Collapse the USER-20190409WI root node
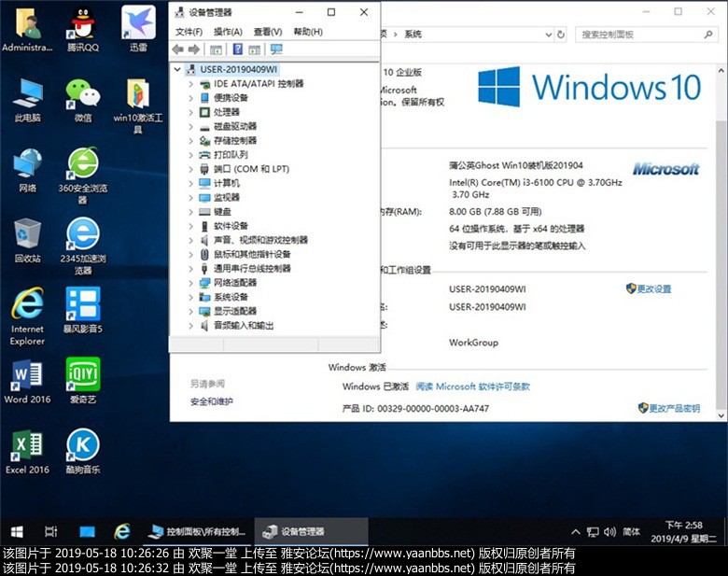This screenshot has width=728, height=576. click(x=177, y=70)
